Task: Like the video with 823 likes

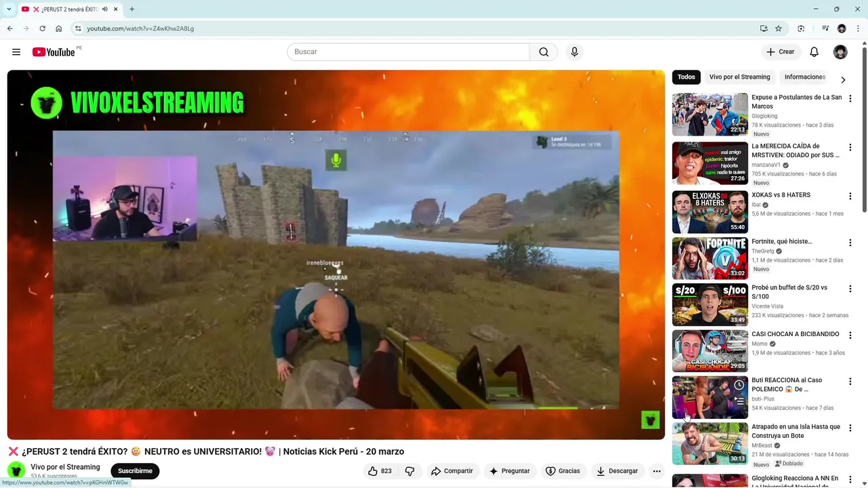Action: 380,471
